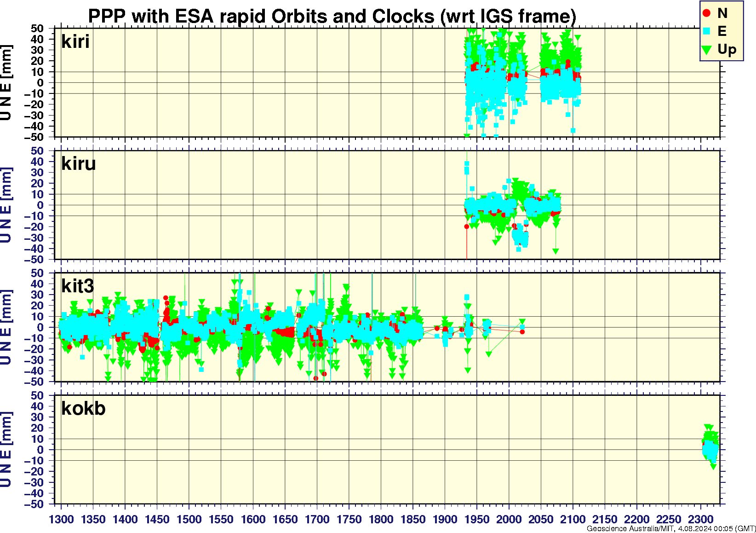Select the kit3 station label
This screenshot has height=533, width=756.
pyautogui.click(x=78, y=286)
